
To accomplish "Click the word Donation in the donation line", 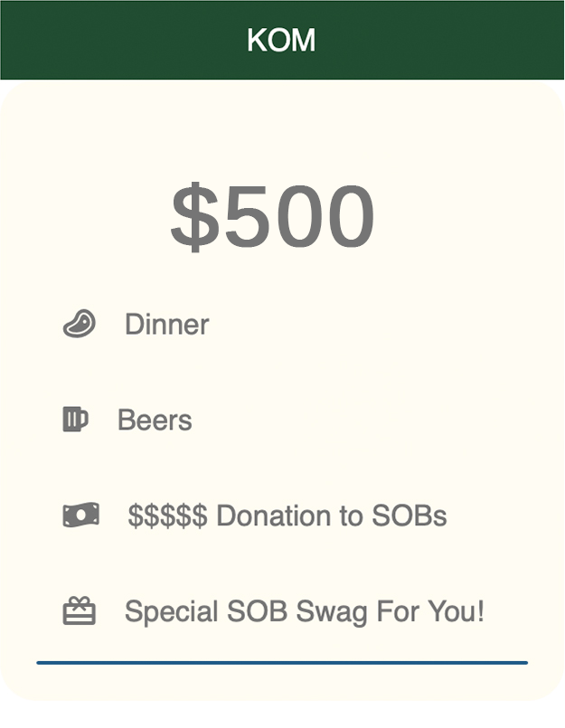I will 289,515.
